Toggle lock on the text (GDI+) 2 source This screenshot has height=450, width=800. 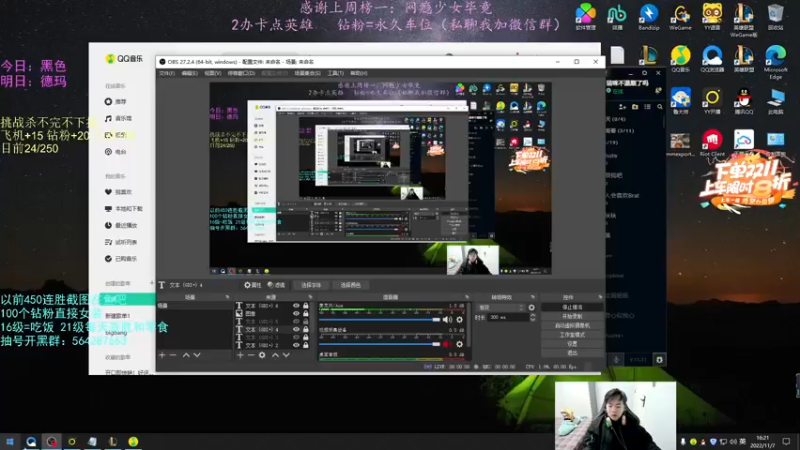coord(306,345)
